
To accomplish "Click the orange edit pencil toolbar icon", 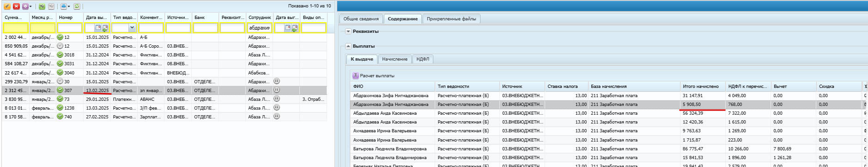I will 7,6.
